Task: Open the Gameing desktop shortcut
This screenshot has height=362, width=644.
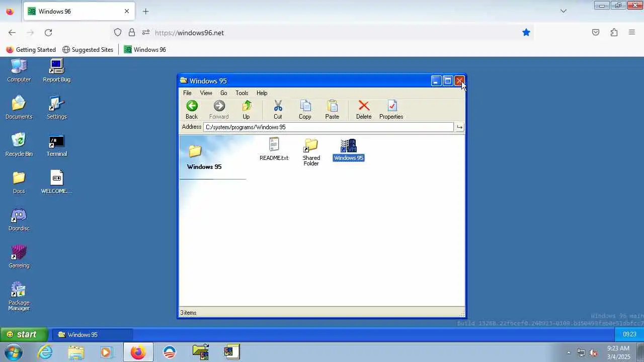Action: coord(19,256)
